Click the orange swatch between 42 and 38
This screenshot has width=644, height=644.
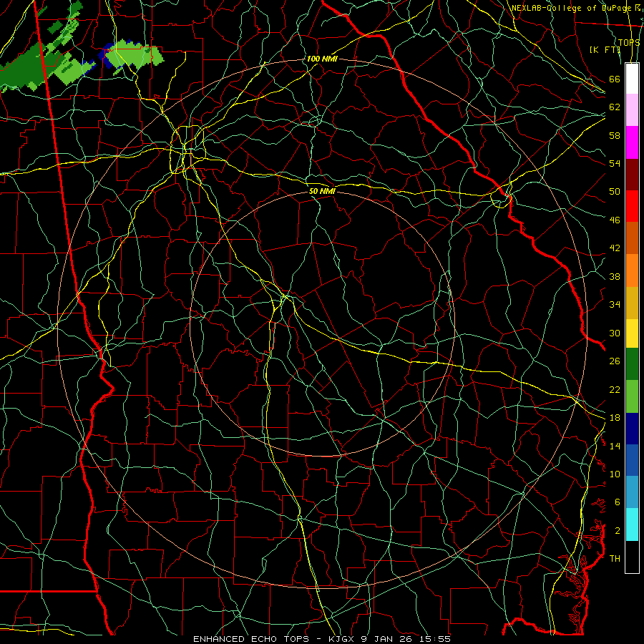[632, 270]
